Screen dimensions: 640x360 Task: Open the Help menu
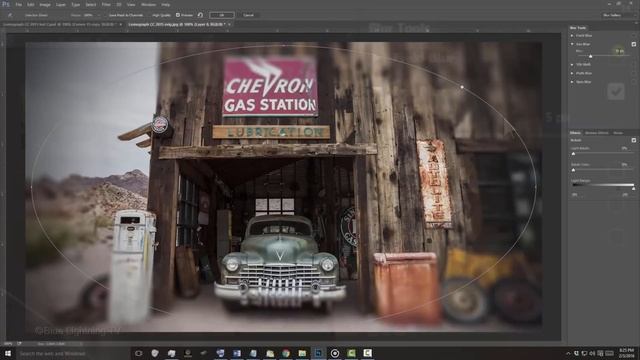pos(165,4)
